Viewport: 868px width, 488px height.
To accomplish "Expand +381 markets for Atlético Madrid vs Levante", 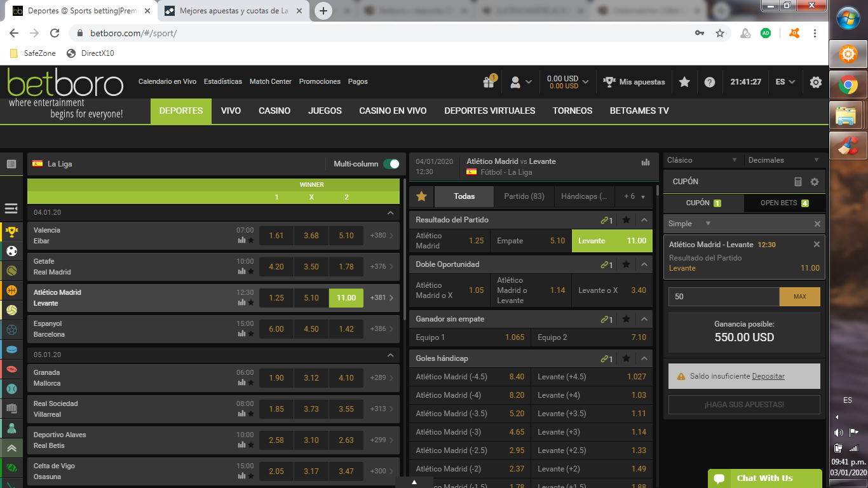I will pyautogui.click(x=382, y=298).
